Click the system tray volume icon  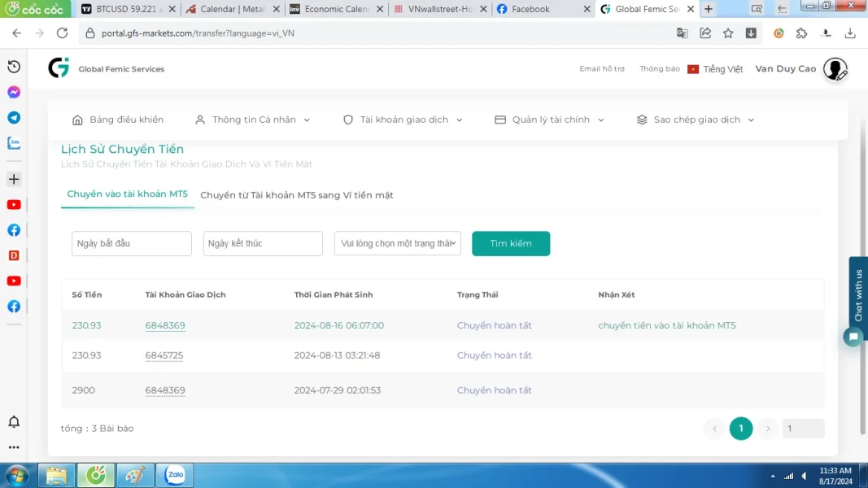(805, 476)
